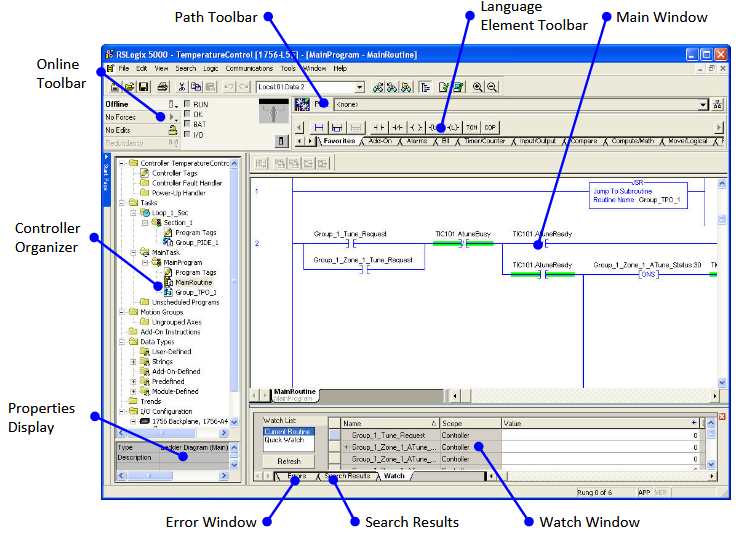Toggle the I/O status checkbox

tap(187, 134)
